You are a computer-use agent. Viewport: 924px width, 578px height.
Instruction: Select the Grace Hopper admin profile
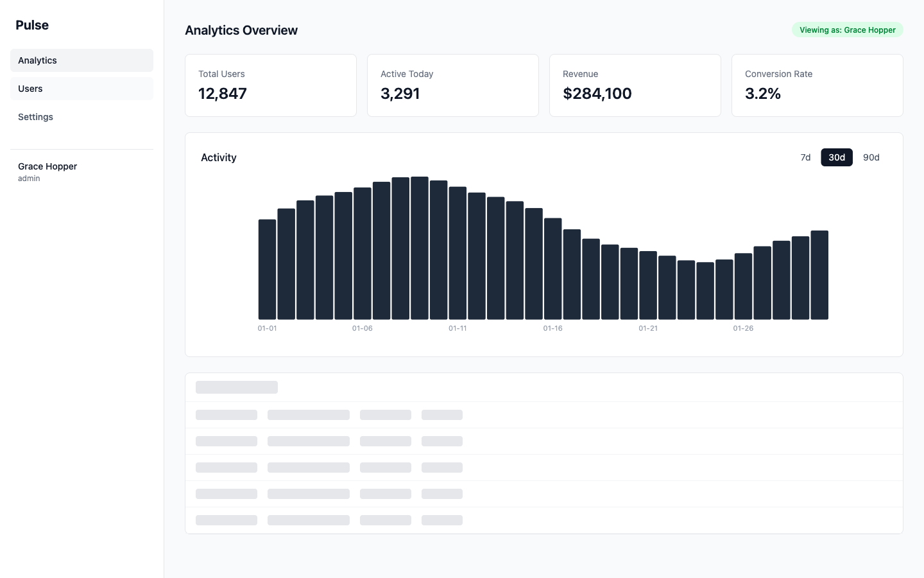[x=47, y=171]
